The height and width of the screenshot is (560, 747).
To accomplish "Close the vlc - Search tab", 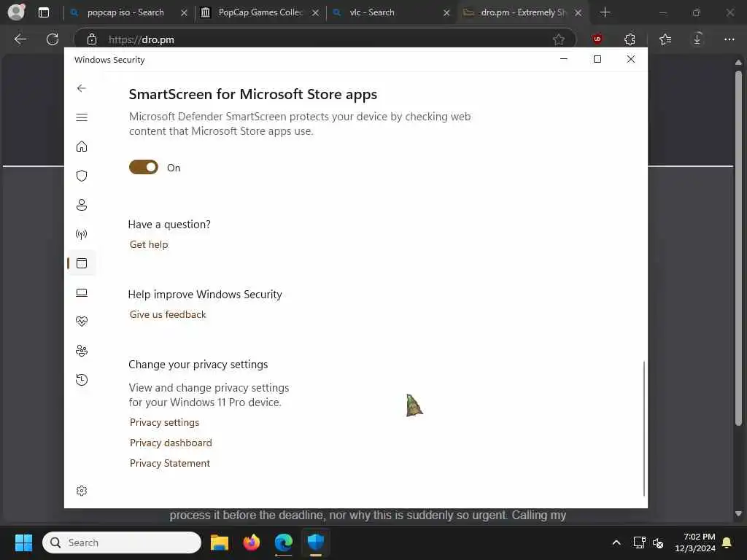I will click(446, 13).
